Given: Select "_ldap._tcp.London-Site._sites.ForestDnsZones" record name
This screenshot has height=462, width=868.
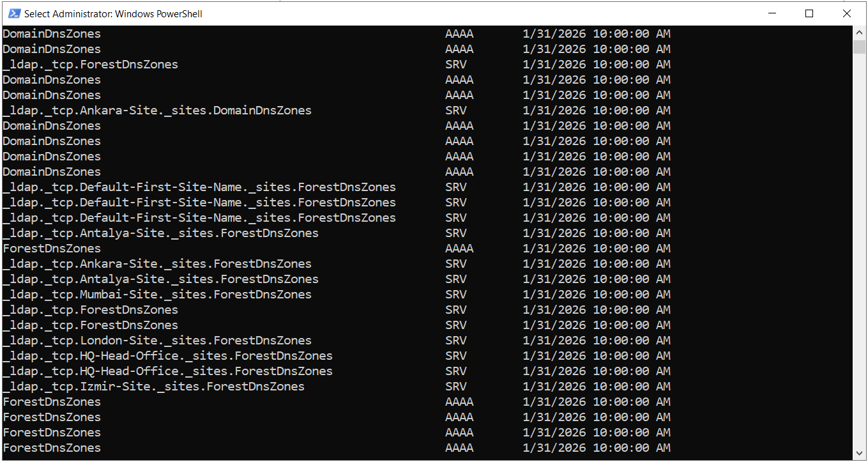Looking at the screenshot, I should point(157,341).
